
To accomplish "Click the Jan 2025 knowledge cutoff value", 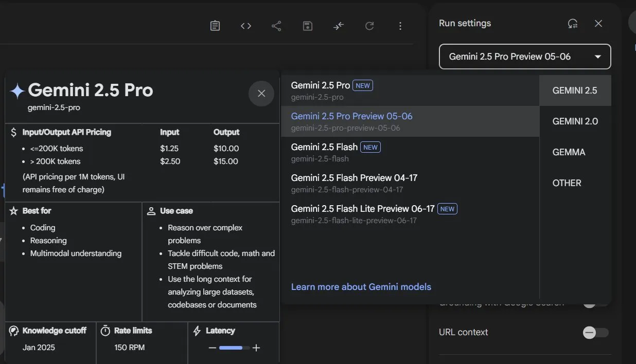I will [39, 348].
